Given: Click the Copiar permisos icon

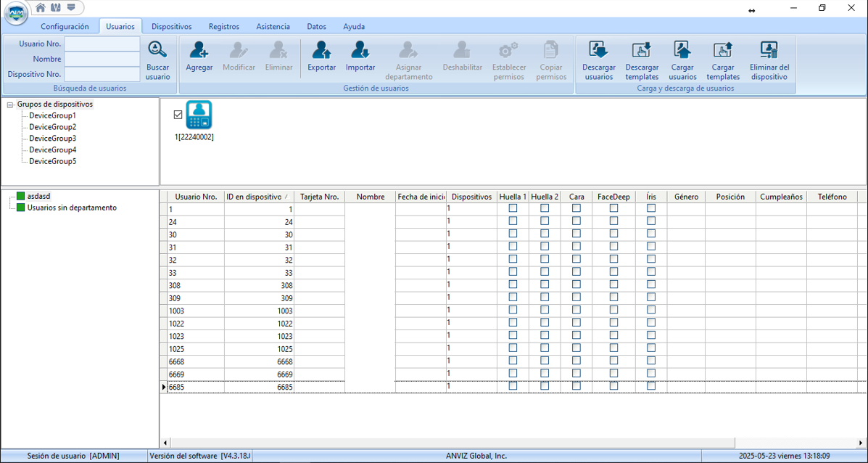Looking at the screenshot, I should pyautogui.click(x=551, y=60).
